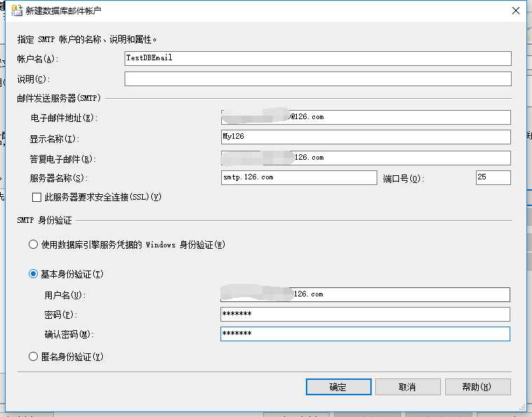This screenshot has height=417, width=532.
Task: Click the 端口号(O) label
Action: point(403,179)
